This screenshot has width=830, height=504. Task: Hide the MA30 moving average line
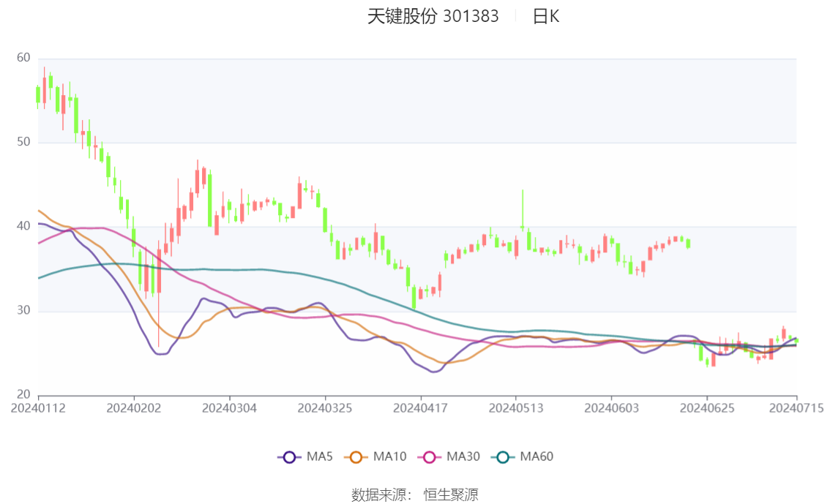(x=449, y=457)
